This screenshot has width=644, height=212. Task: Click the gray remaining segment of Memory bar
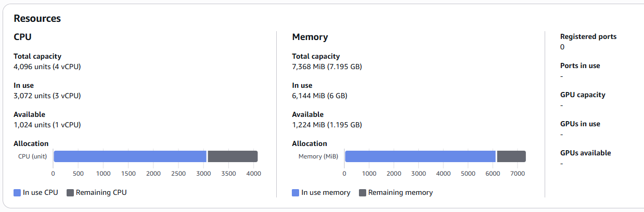511,156
